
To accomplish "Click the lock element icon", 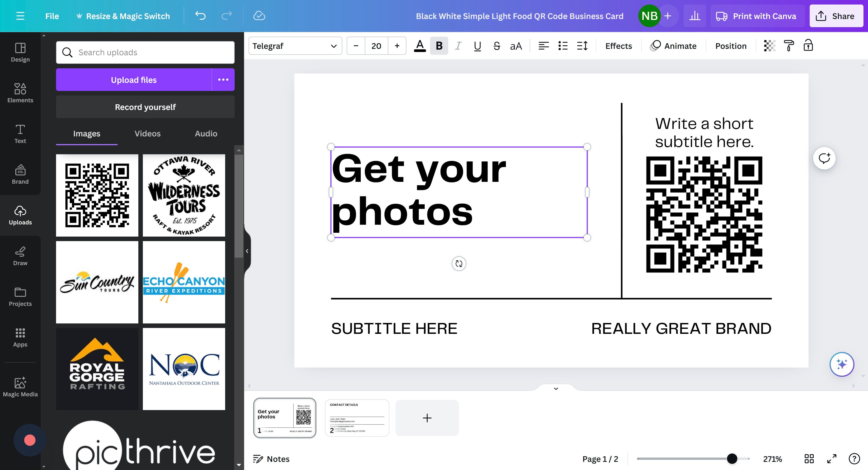I will click(x=808, y=46).
